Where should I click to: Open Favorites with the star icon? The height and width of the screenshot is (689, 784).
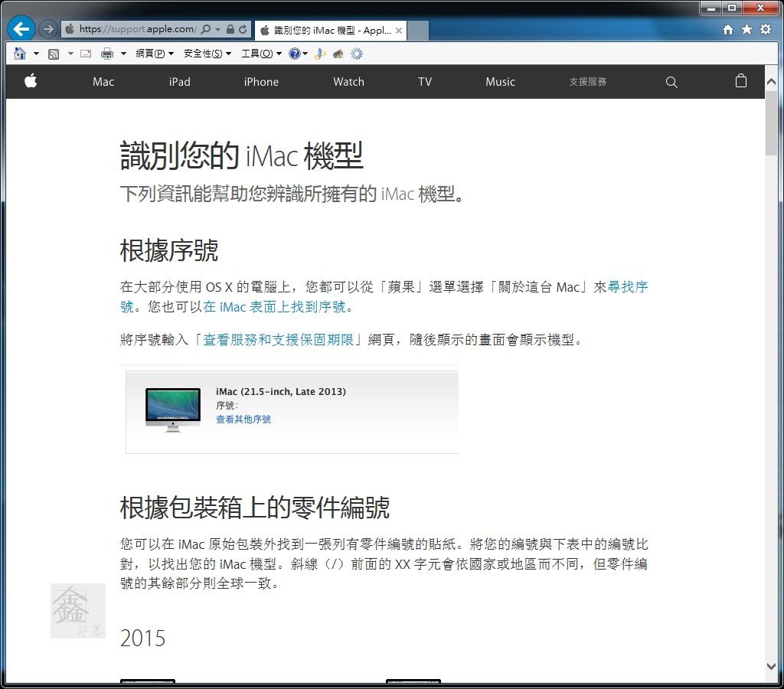(x=746, y=29)
